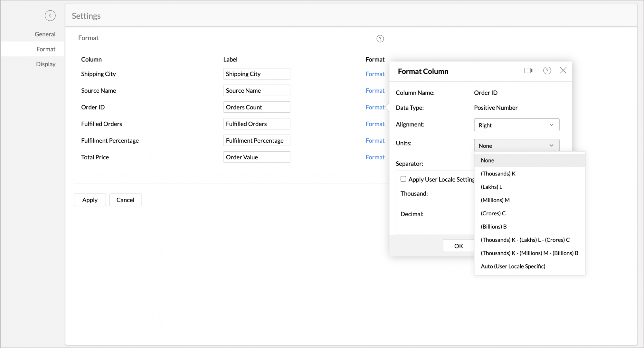
Task: Collapse the Units dropdown
Action: pyautogui.click(x=516, y=146)
